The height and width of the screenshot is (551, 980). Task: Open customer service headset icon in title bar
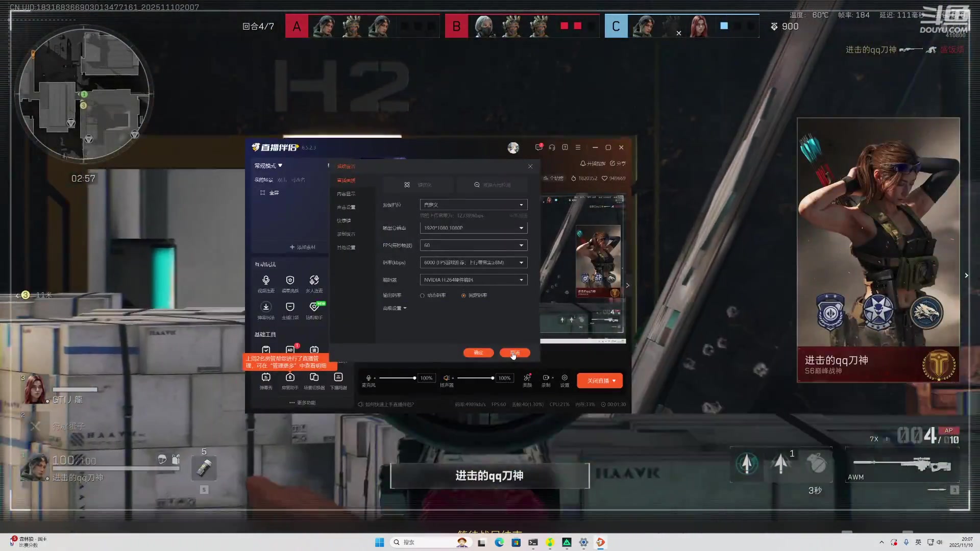(552, 147)
